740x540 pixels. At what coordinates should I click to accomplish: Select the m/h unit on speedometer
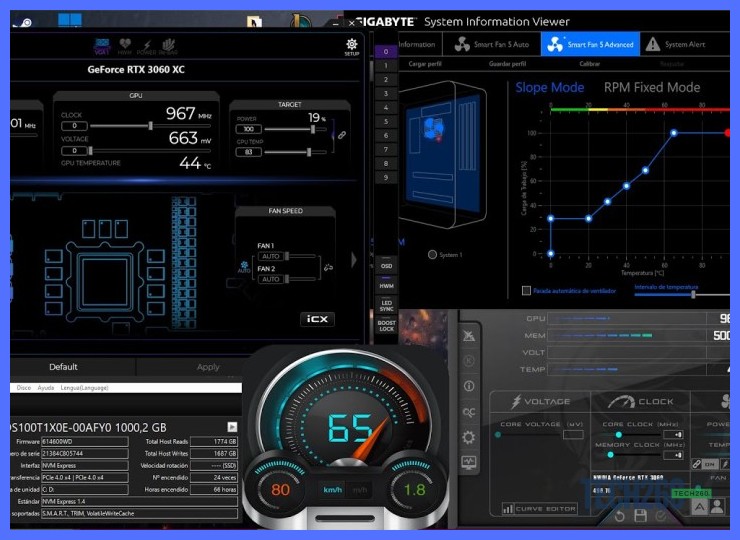coord(360,490)
